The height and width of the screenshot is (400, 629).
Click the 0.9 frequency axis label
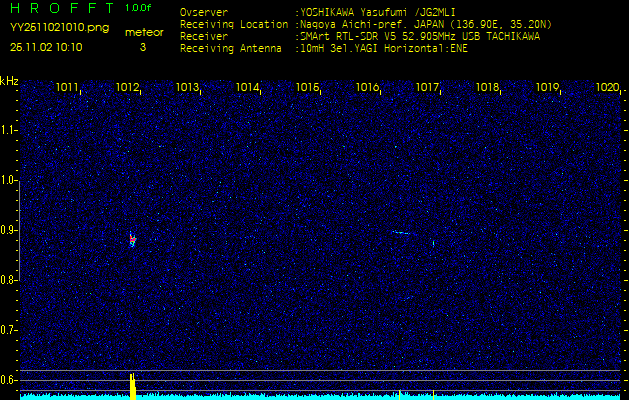(x=9, y=230)
